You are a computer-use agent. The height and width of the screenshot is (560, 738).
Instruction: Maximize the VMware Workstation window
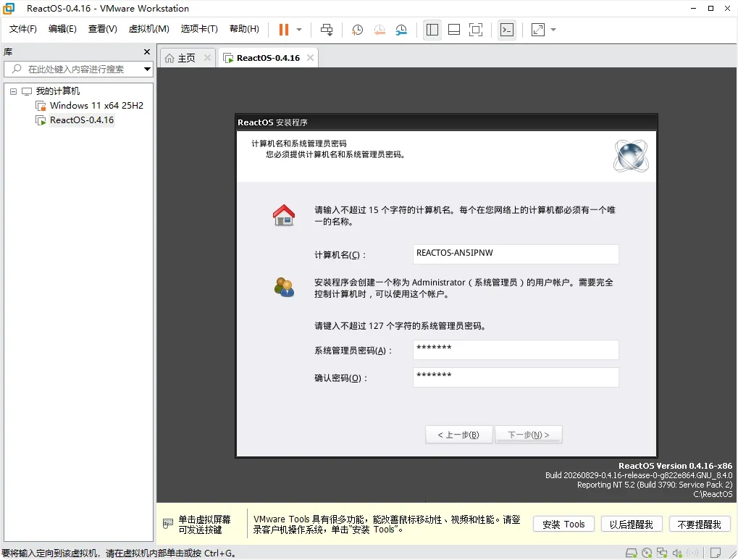tap(710, 9)
